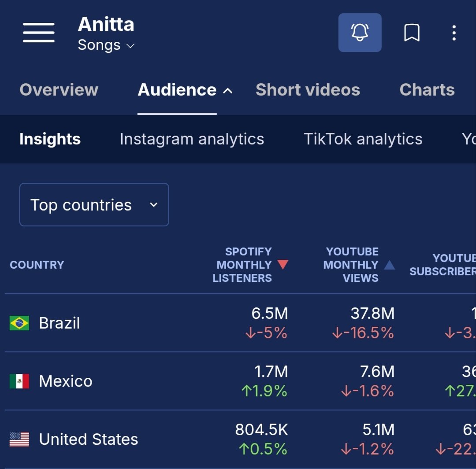Select the Instagram analytics tab

(x=192, y=139)
